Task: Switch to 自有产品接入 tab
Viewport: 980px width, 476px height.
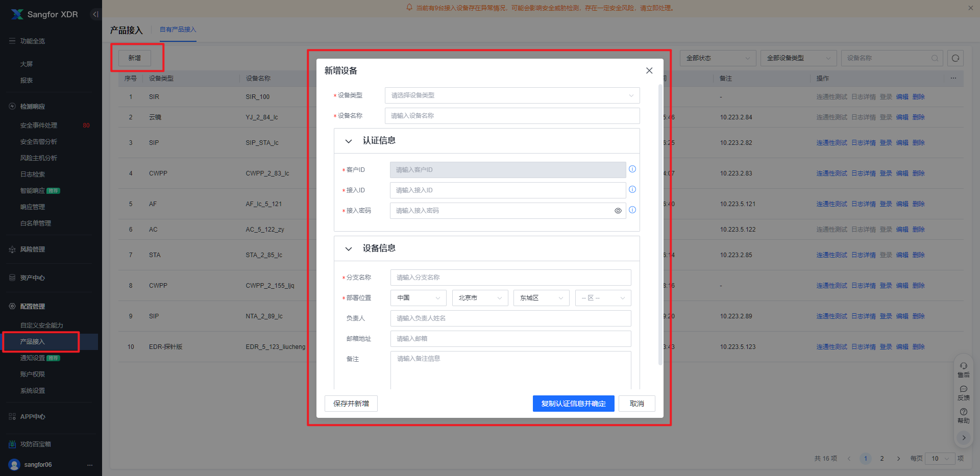Action: (178, 30)
